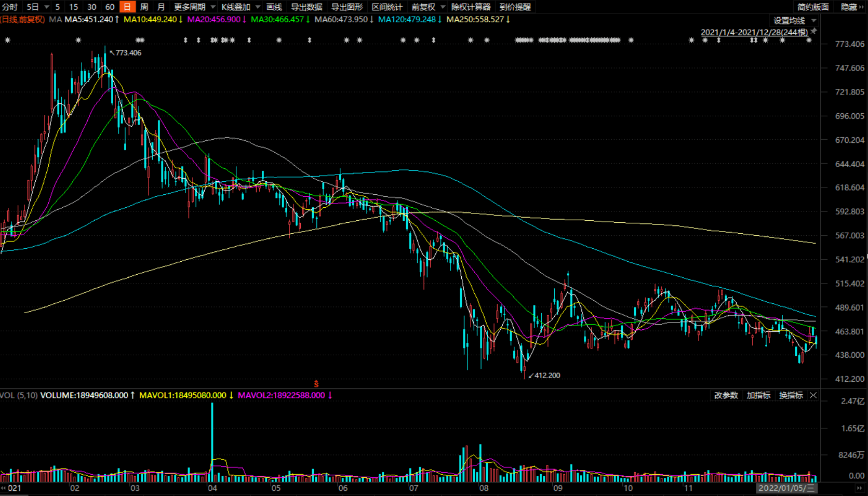The height and width of the screenshot is (496, 868).
Task: Select the highlighted 日 daily period
Action: [127, 7]
